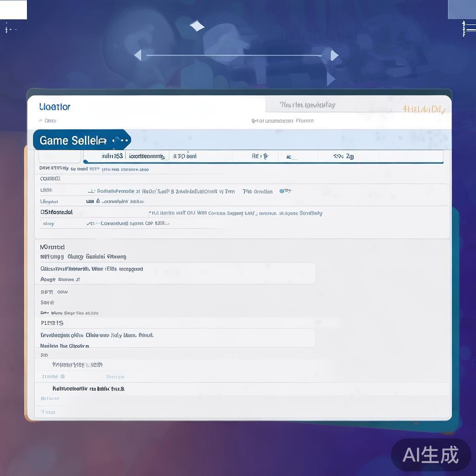Screen dimensions: 476x476
Task: Click the right arrow on the top slider
Action: 334,56
